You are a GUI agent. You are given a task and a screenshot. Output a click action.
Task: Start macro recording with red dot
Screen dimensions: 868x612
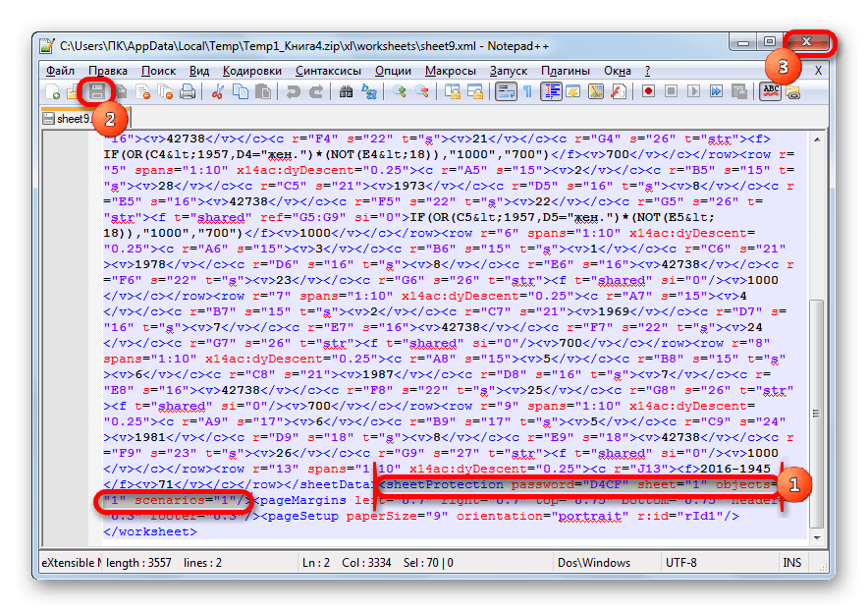tap(648, 91)
